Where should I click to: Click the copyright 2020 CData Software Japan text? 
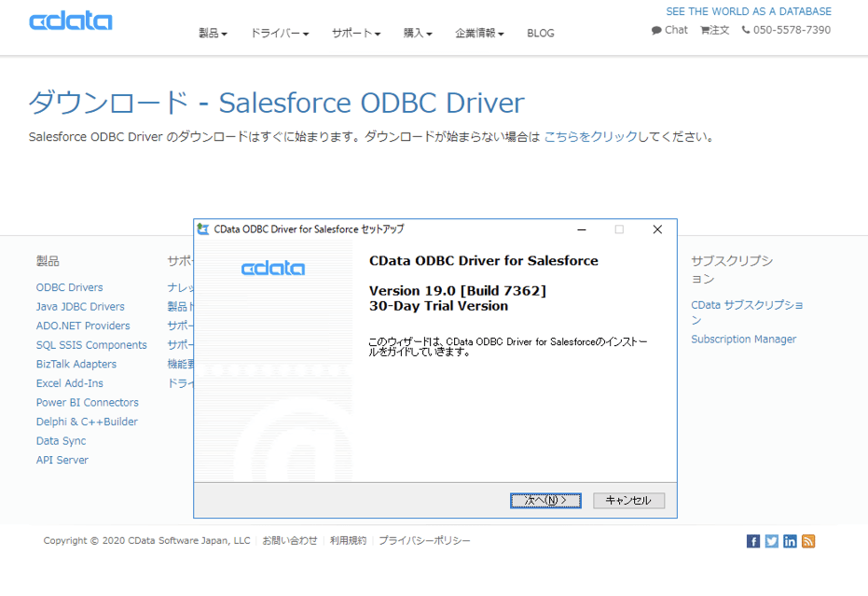pyautogui.click(x=146, y=541)
